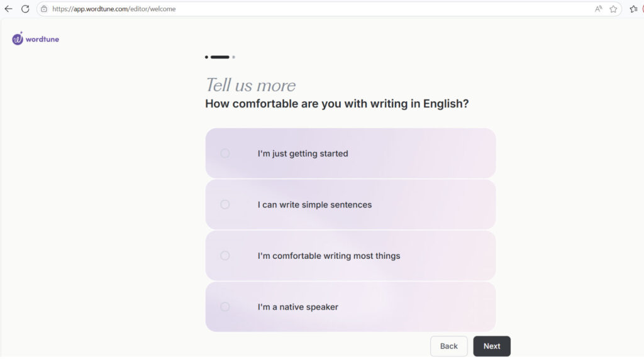Select "I'm a native speaker" radio button
The image size is (644, 362).
point(225,307)
